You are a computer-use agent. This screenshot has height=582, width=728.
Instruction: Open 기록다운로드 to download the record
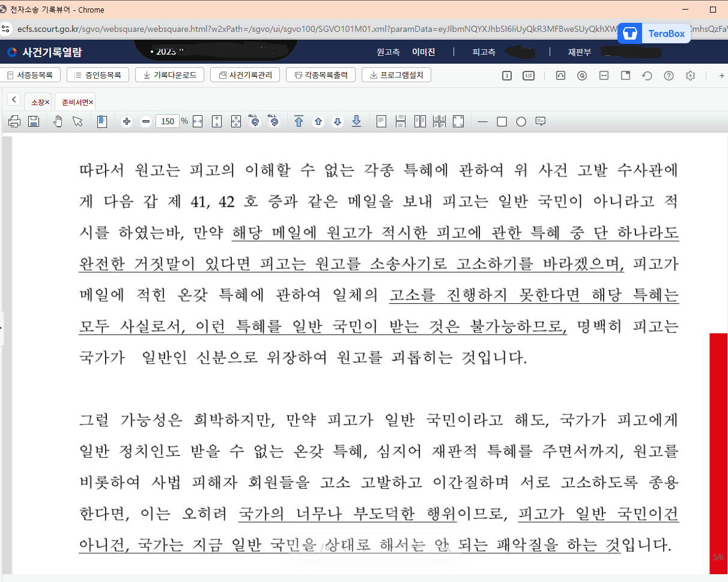tap(169, 74)
